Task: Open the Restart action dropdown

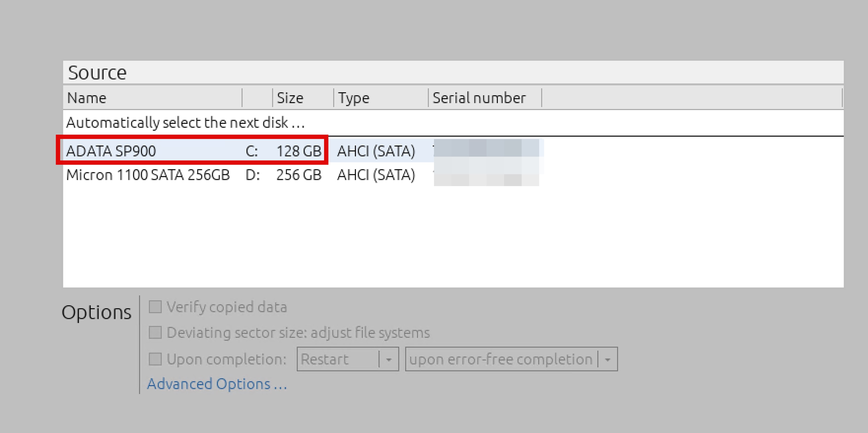Action: [348, 359]
